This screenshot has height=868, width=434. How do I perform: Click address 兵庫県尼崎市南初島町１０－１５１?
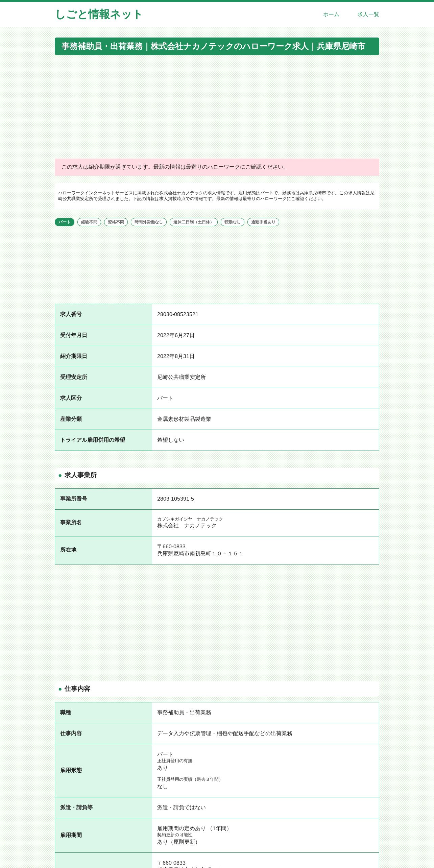[x=200, y=554]
